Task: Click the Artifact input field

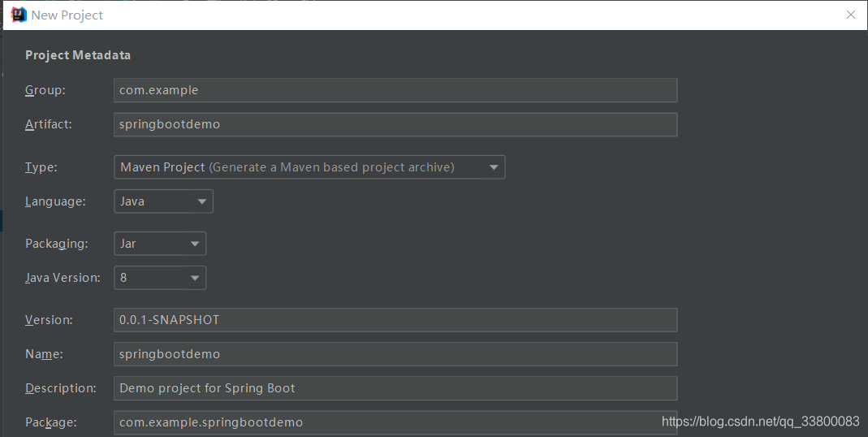Action: point(395,124)
